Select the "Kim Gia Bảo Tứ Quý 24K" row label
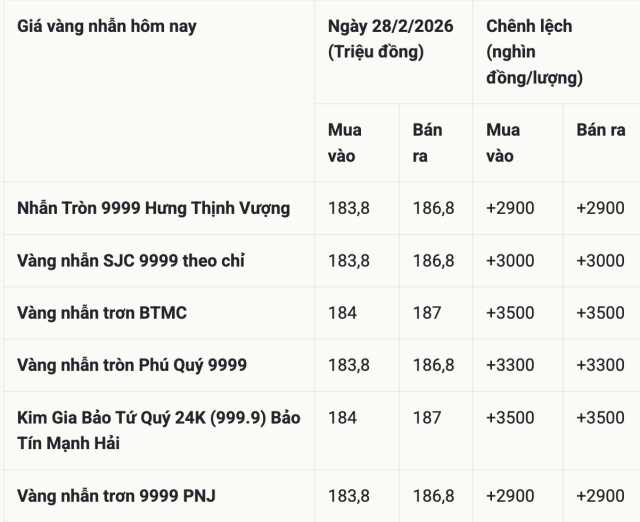The height and width of the screenshot is (522, 640). 159,430
